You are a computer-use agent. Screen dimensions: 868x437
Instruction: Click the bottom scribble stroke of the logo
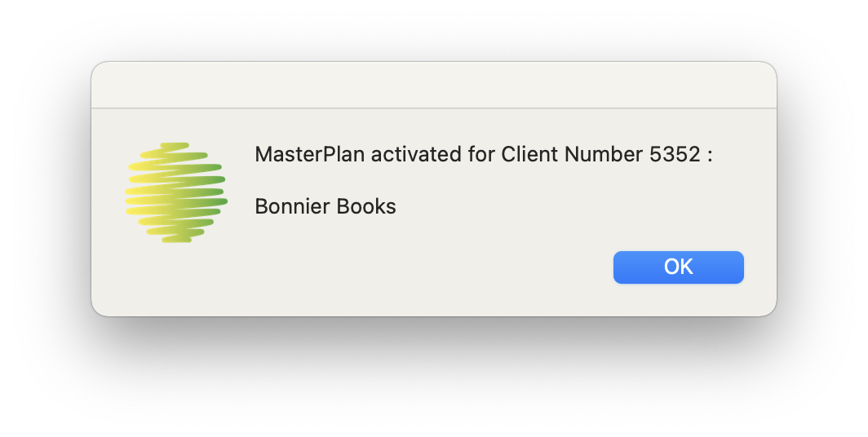(175, 239)
